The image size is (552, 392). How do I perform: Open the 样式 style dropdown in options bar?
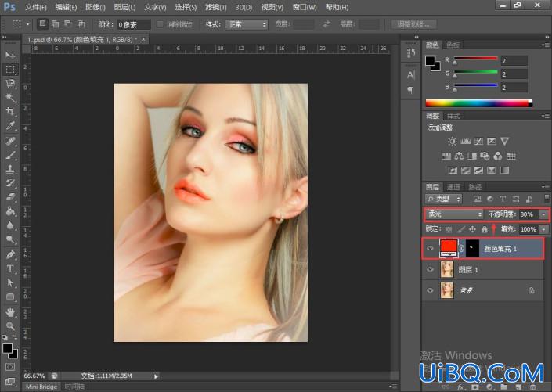pyautogui.click(x=247, y=24)
